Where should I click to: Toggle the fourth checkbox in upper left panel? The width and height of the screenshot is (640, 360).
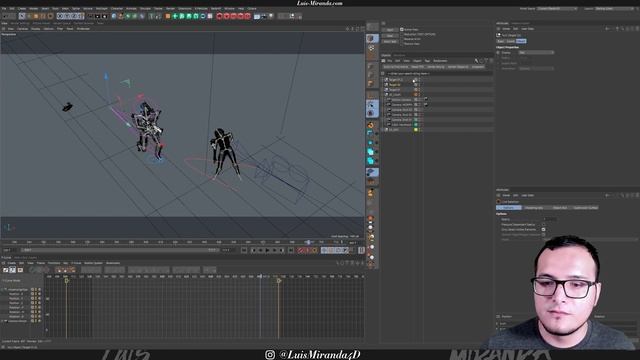tap(402, 44)
